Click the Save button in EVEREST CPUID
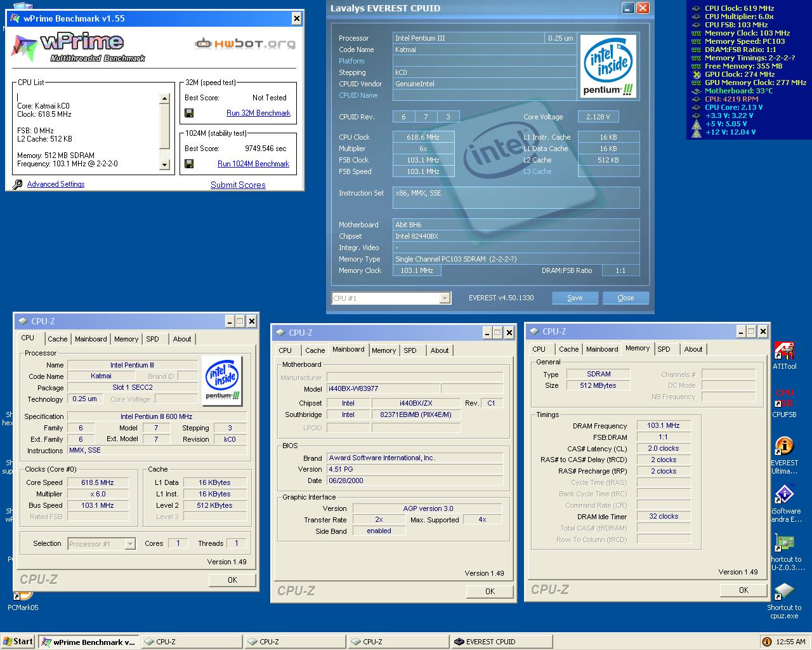Viewport: 812px width, 650px height. tap(575, 298)
